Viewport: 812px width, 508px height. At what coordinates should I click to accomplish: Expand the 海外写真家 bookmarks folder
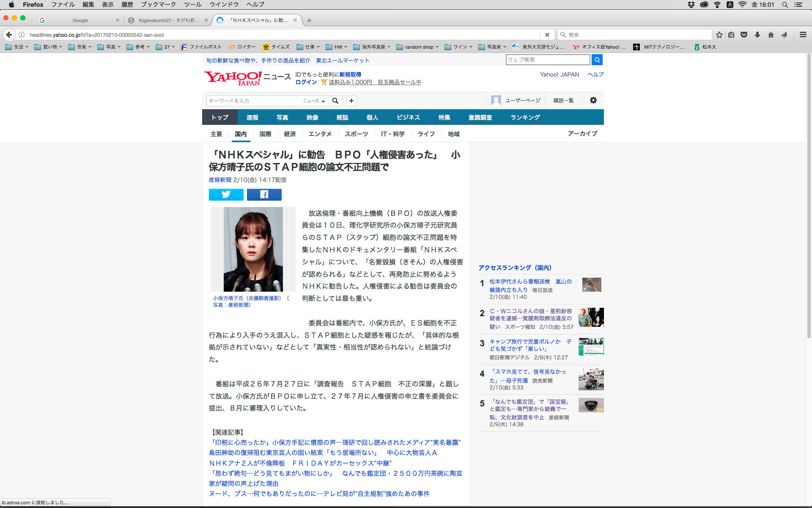pos(372,47)
